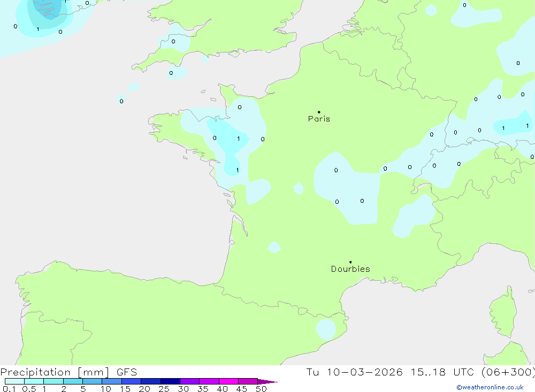535x392 pixels.
Task: Click the '45' legend scale value
Action: (242, 389)
